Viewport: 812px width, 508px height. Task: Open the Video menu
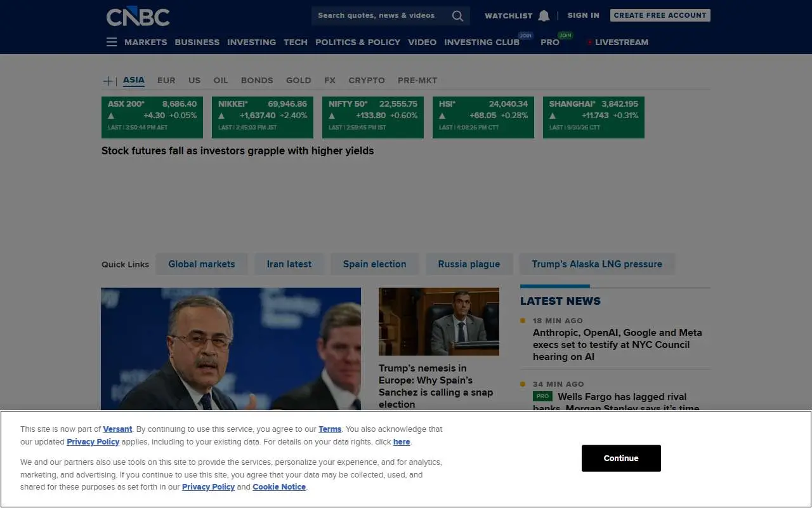tap(422, 42)
